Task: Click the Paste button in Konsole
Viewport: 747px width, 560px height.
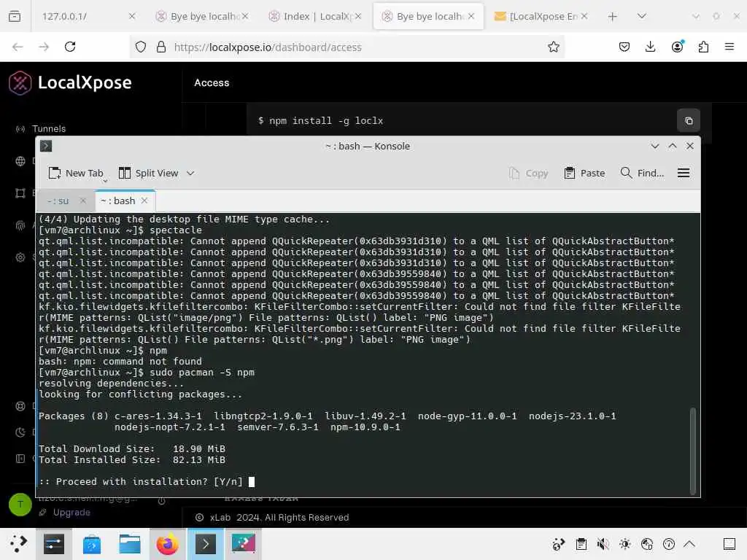Action: tap(584, 173)
